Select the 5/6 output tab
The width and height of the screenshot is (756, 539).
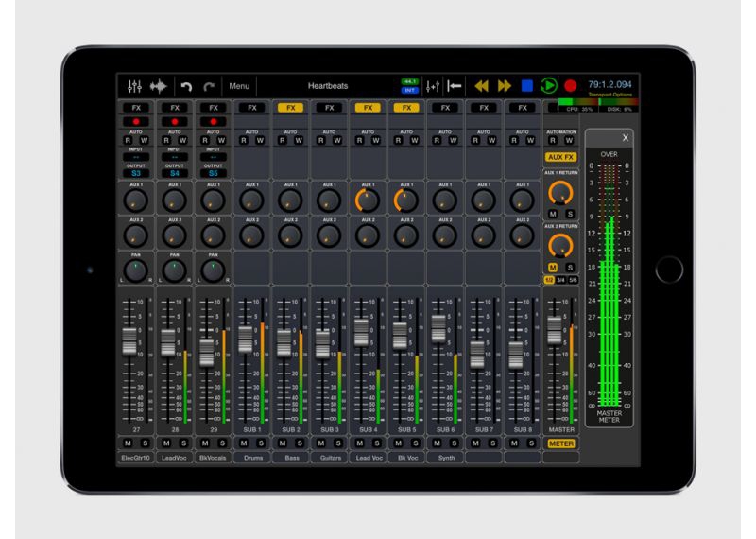pyautogui.click(x=573, y=280)
